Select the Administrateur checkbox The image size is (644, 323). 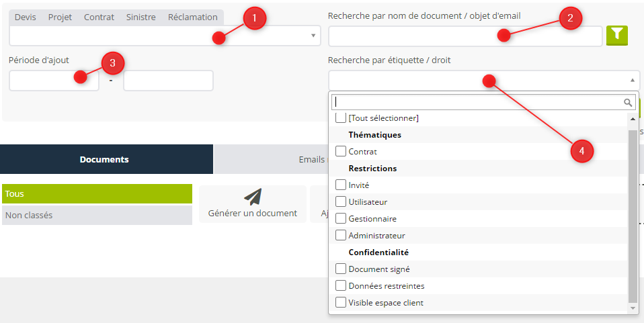point(341,235)
